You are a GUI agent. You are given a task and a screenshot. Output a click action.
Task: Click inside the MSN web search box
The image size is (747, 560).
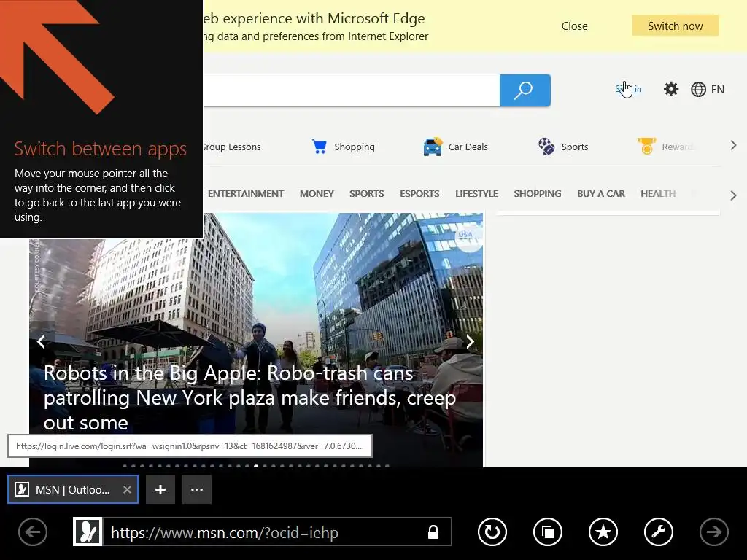352,90
